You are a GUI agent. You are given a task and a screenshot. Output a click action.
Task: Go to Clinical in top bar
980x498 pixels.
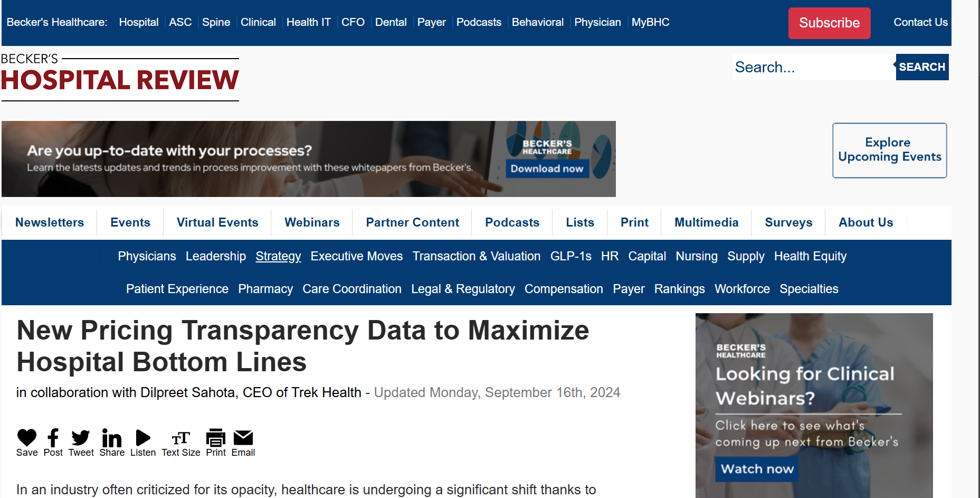coord(258,22)
